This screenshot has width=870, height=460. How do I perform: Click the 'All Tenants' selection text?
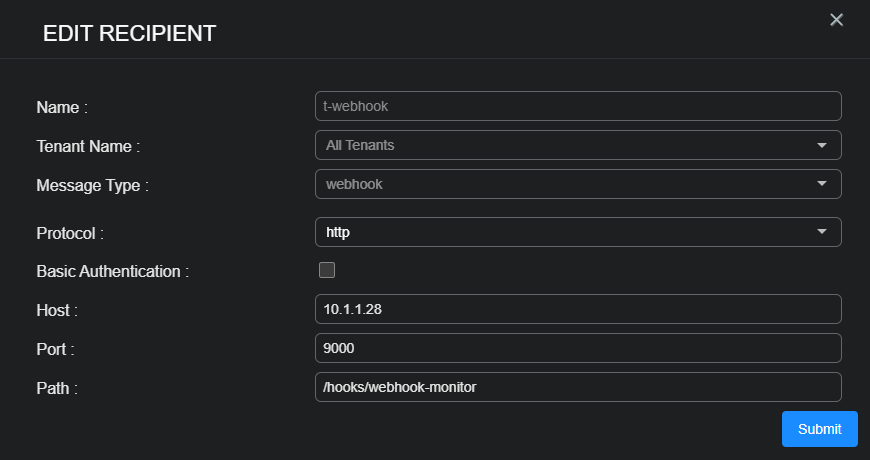point(360,145)
